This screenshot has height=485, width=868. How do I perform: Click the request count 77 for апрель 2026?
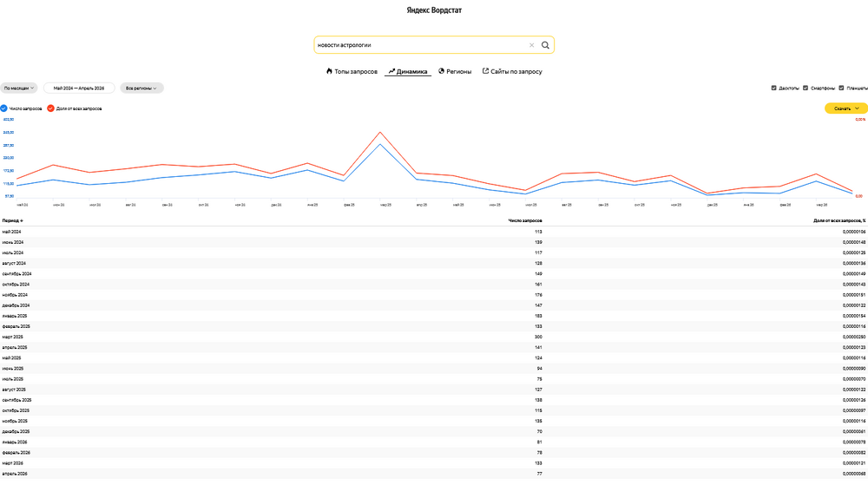coord(540,474)
